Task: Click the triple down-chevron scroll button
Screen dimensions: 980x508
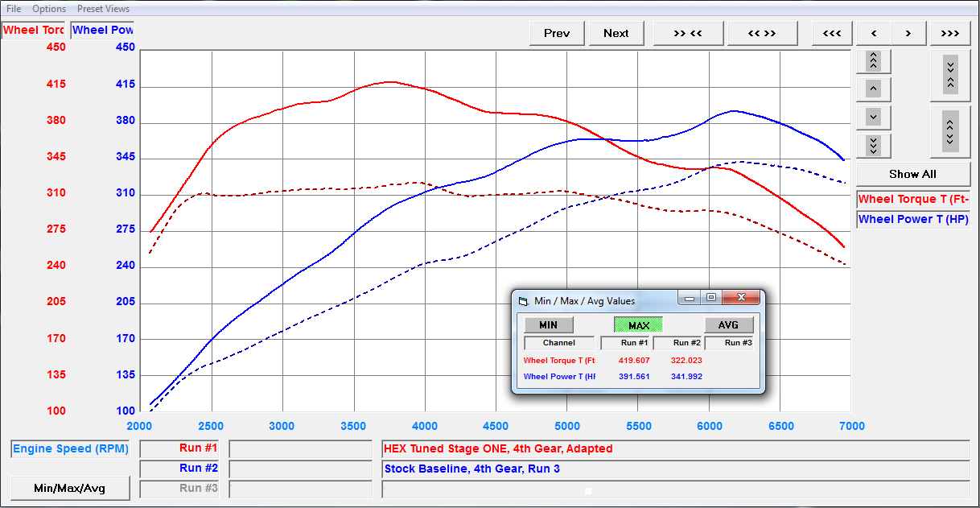Action: pyautogui.click(x=874, y=145)
